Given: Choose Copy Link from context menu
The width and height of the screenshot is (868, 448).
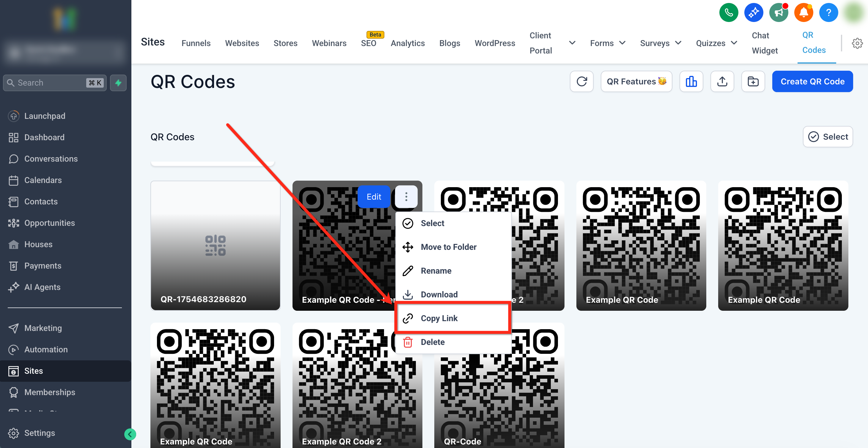Looking at the screenshot, I should (x=439, y=318).
